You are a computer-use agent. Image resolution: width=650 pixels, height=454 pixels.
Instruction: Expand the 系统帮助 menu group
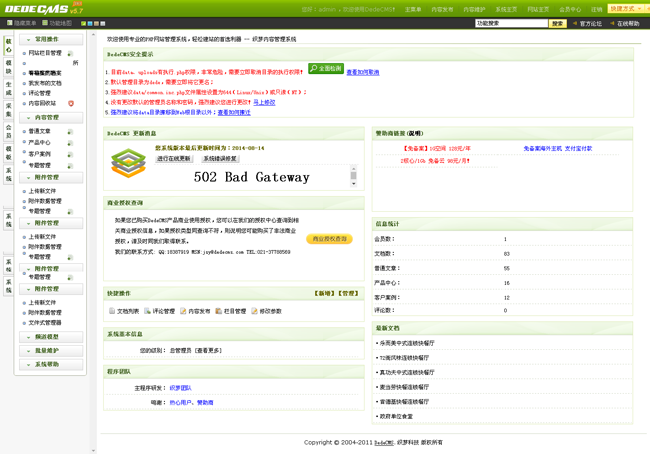(x=51, y=364)
